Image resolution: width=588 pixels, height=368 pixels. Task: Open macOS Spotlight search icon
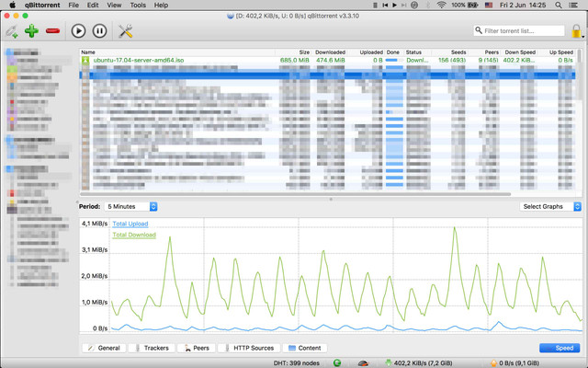(x=559, y=5)
